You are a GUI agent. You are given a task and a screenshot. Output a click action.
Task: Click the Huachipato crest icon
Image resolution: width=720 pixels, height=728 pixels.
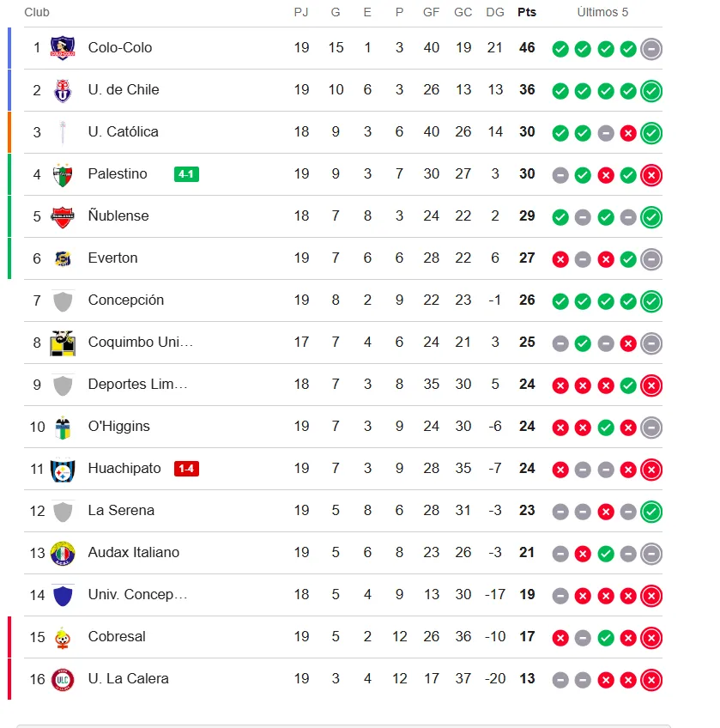click(63, 470)
